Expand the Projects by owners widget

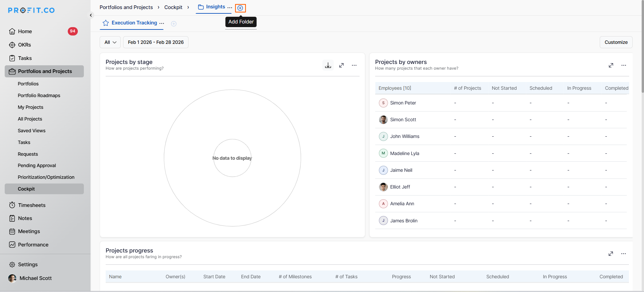[611, 65]
